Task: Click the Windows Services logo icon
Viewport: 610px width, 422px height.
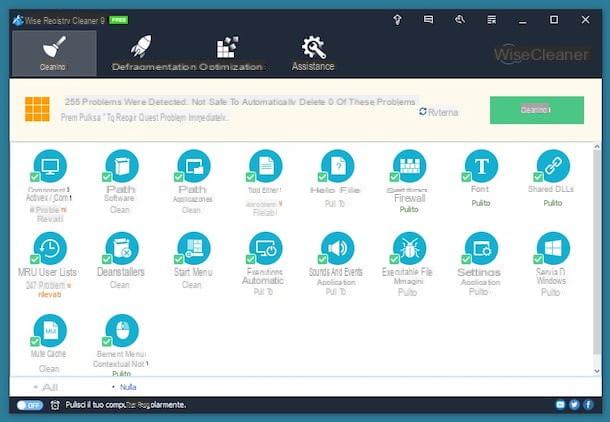Action: [553, 249]
